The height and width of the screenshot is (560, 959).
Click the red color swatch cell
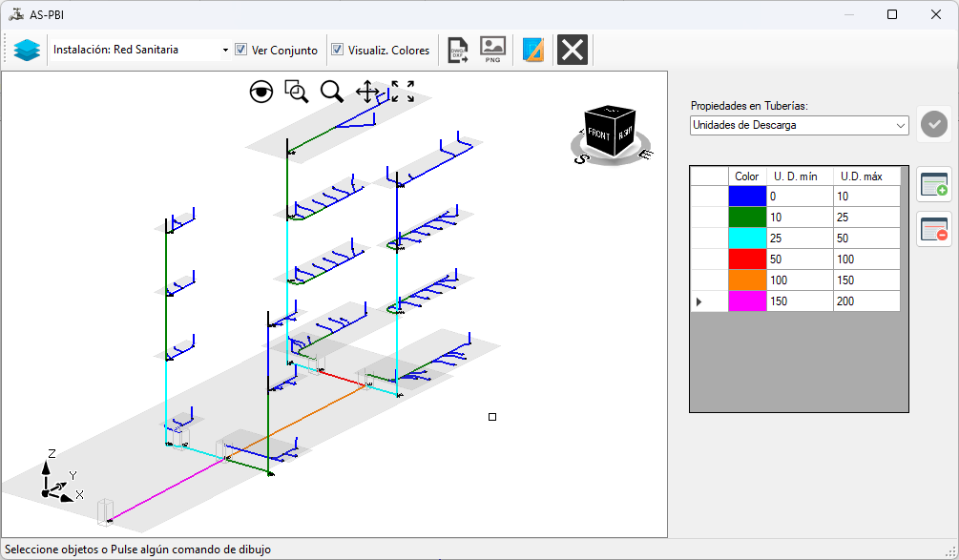(747, 259)
